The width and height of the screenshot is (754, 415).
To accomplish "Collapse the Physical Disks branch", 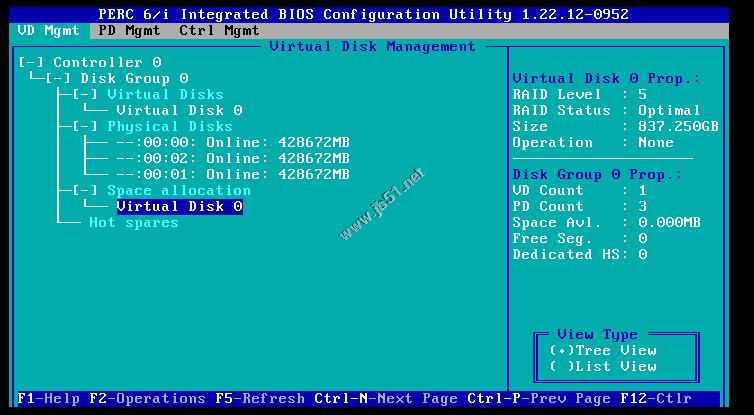I will coord(86,126).
